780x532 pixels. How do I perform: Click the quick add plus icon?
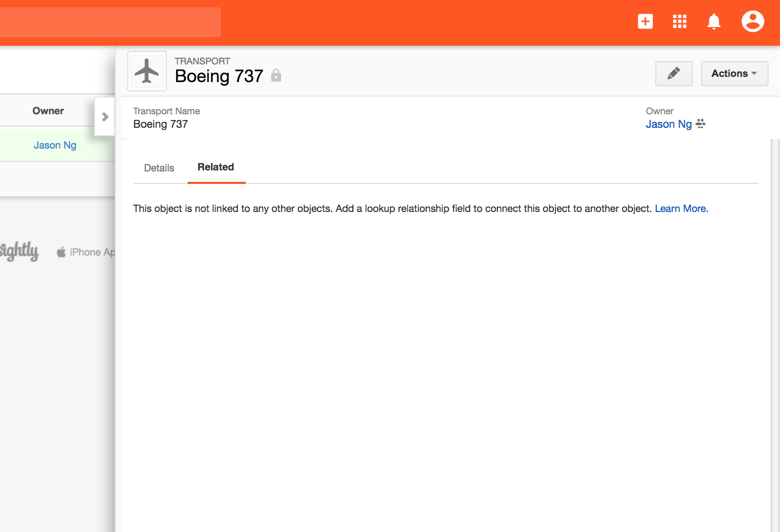click(645, 21)
